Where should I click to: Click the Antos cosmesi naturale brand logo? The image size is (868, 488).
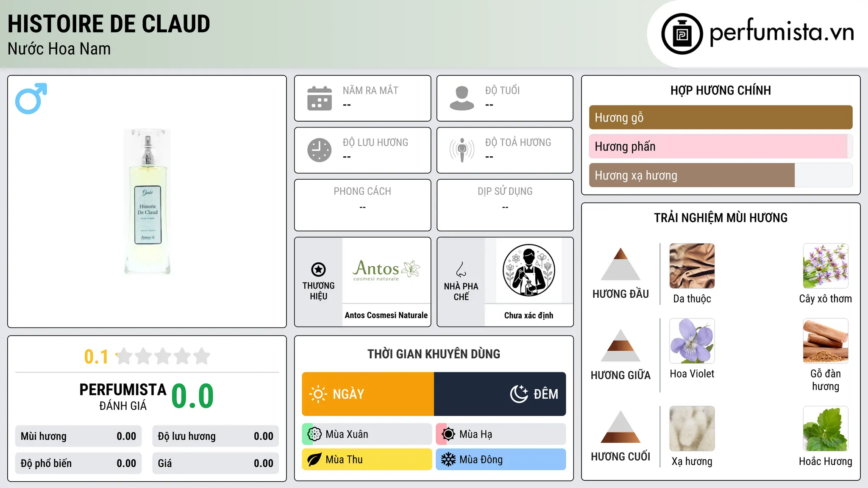coord(386,270)
